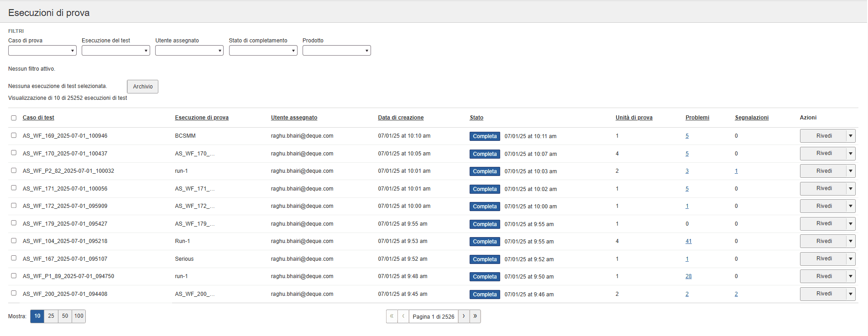
Task: Open Rivedi dropdown arrow for AS_WF_200 row
Action: pos(850,294)
